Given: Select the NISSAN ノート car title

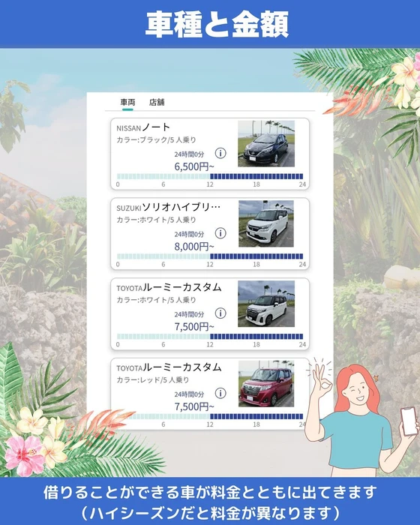Looking at the screenshot, I should coord(143,127).
